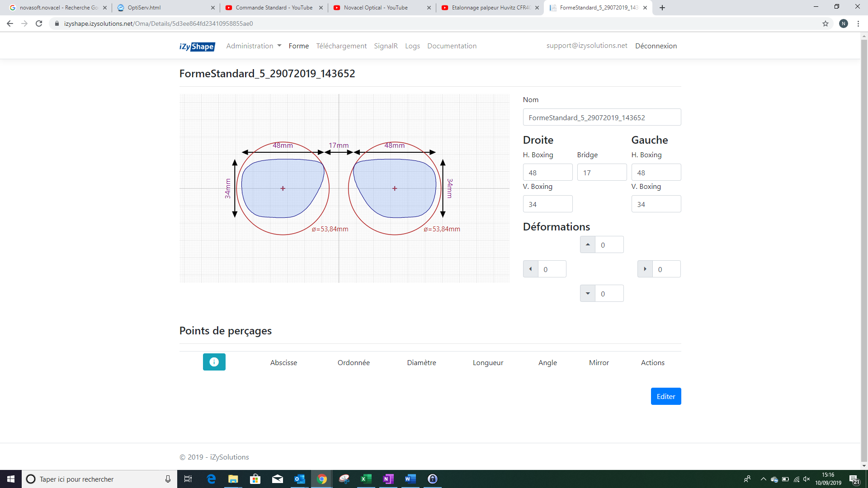Click the Bridge value input field
This screenshot has height=488, width=868.
click(x=602, y=172)
